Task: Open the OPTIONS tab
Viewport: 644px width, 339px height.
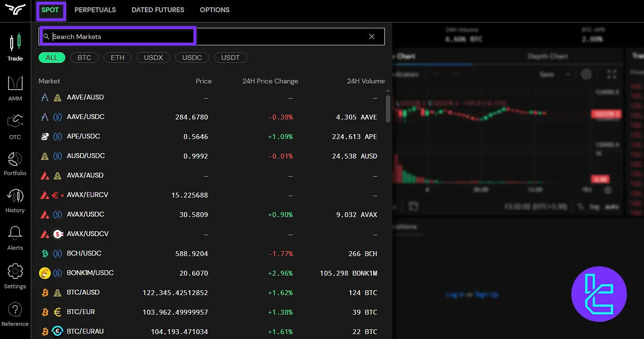Action: [215, 10]
